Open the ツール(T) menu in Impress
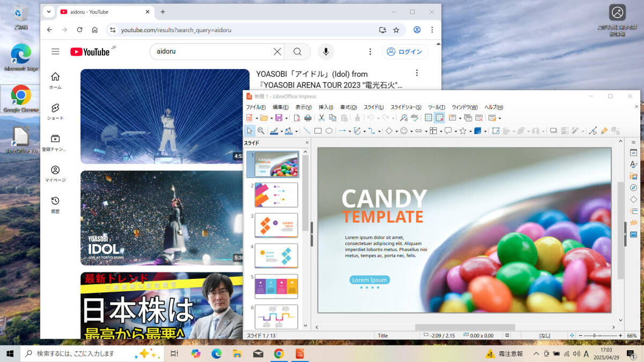This screenshot has height=362, width=644. [x=436, y=107]
